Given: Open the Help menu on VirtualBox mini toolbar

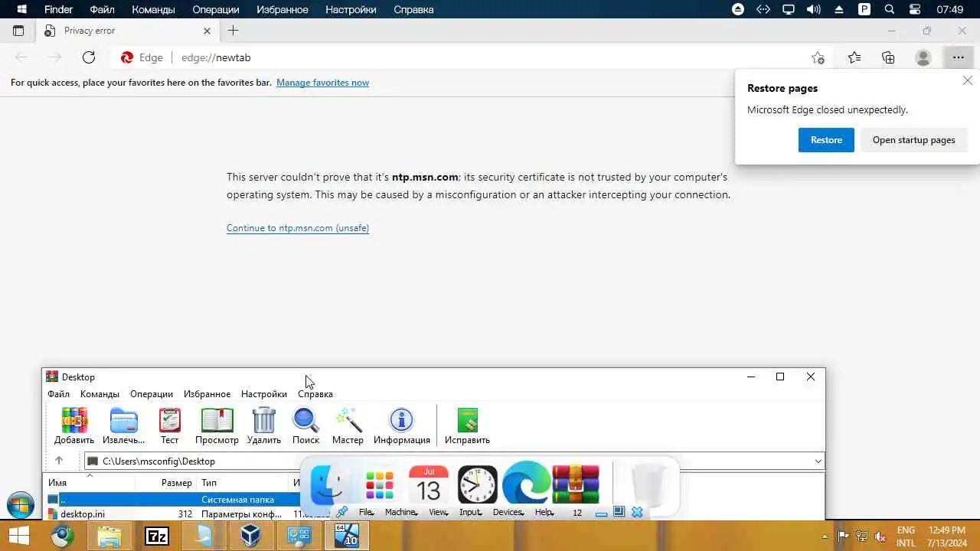Looking at the screenshot, I should 544,512.
